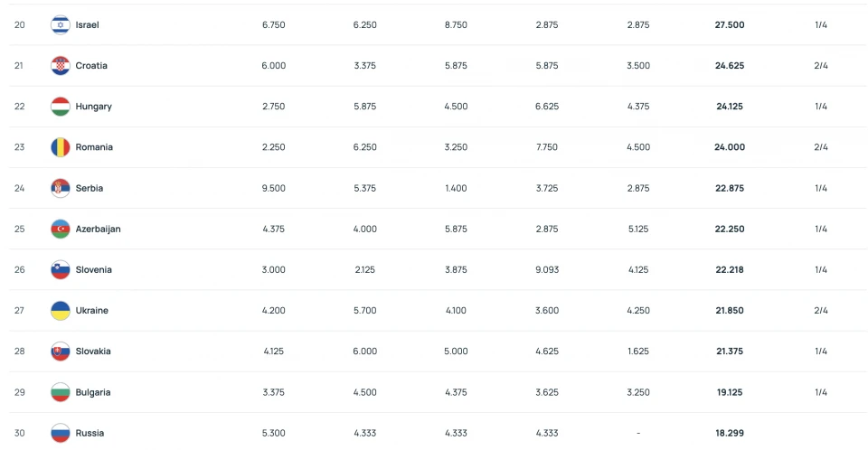
Task: Select the Azerbaijan country name
Action: (x=98, y=229)
